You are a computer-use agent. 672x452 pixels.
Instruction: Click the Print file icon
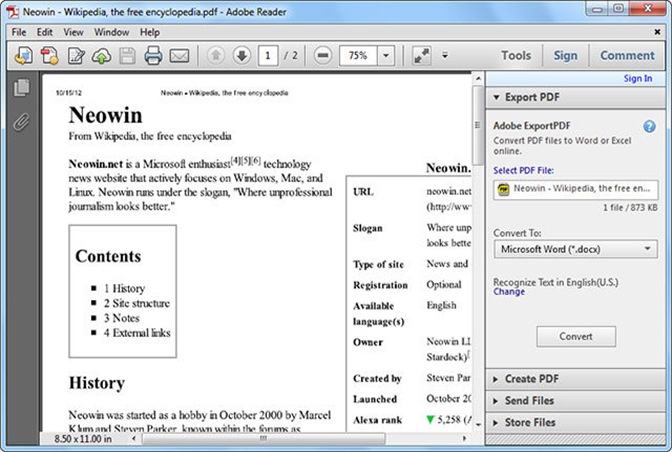[153, 56]
